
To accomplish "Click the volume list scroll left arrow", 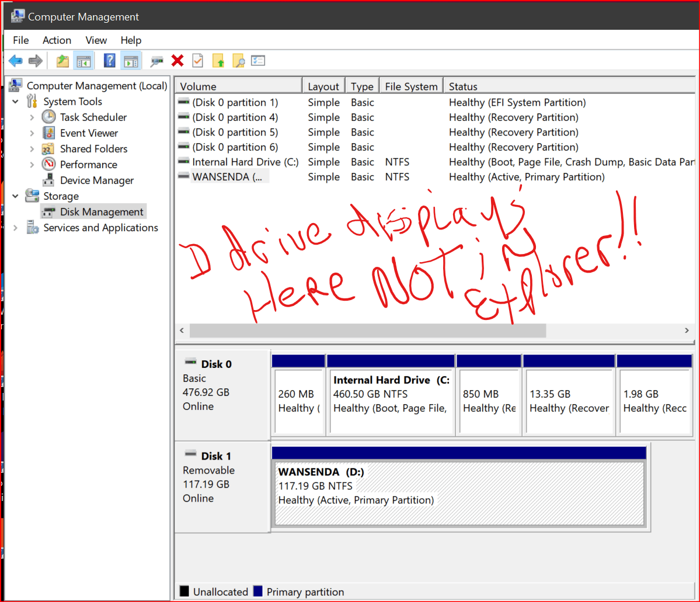I will click(182, 330).
